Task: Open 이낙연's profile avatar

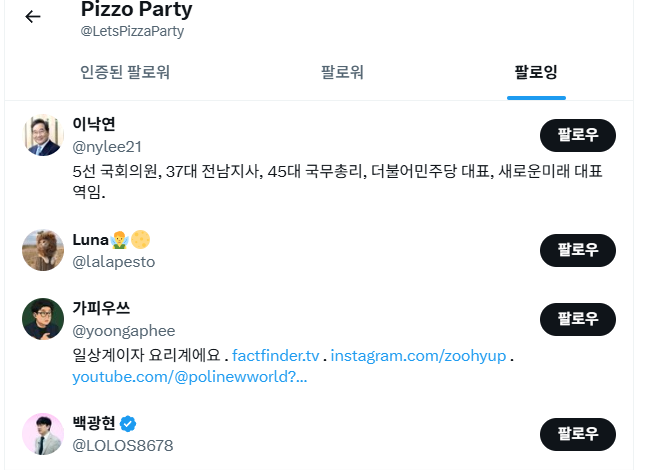Action: 43,135
